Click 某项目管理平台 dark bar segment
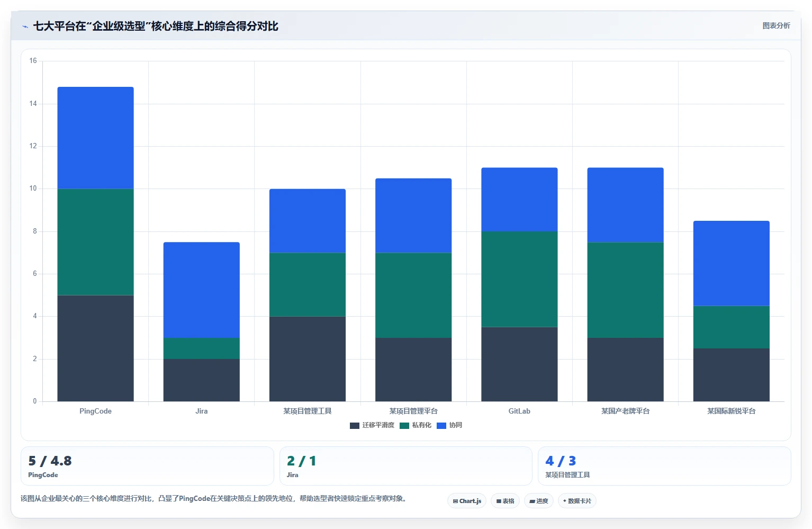Image resolution: width=812 pixels, height=529 pixels. 413,370
